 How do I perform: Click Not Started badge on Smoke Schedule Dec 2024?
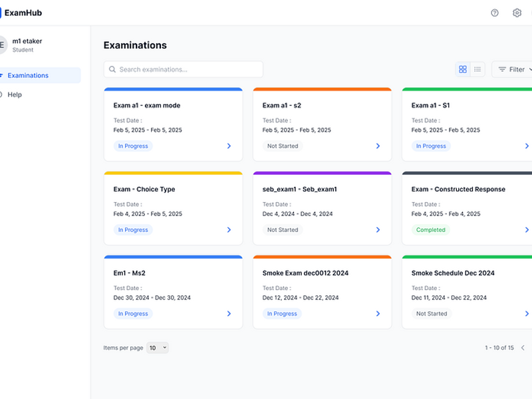432,313
